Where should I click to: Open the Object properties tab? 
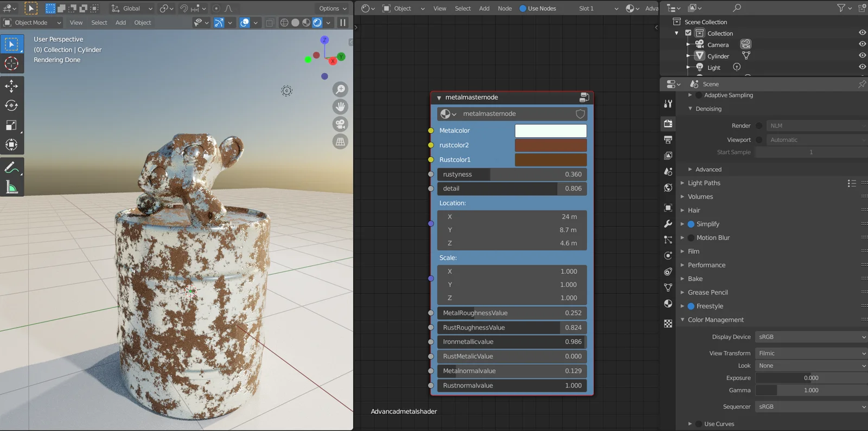668,208
